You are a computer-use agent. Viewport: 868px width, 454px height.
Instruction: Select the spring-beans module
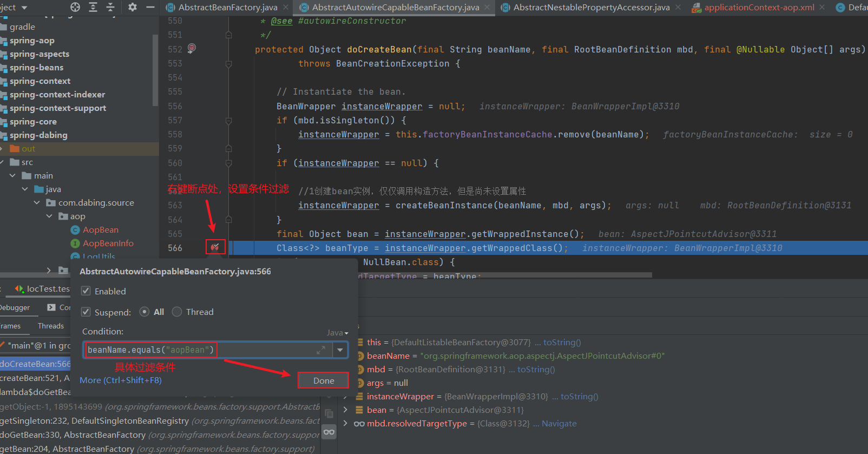[x=36, y=68]
